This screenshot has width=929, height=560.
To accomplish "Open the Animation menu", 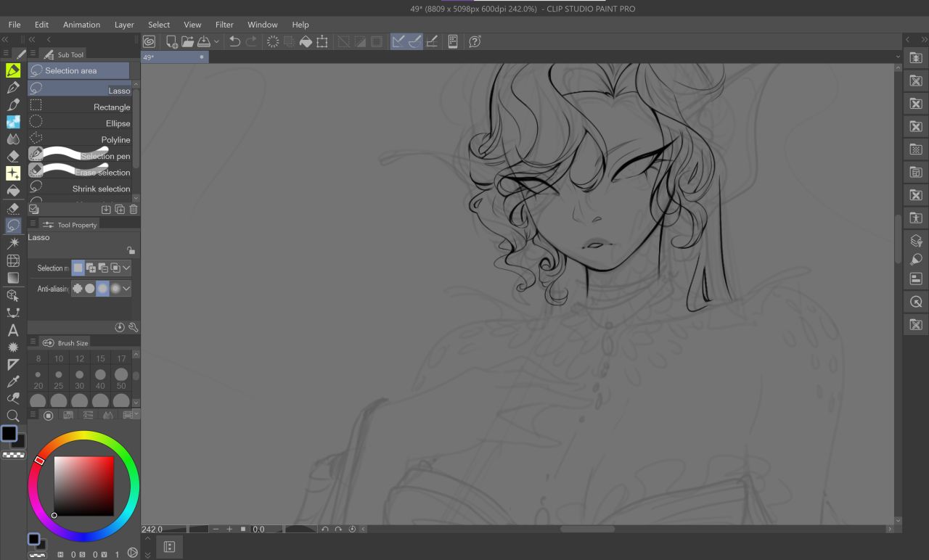I will click(81, 25).
